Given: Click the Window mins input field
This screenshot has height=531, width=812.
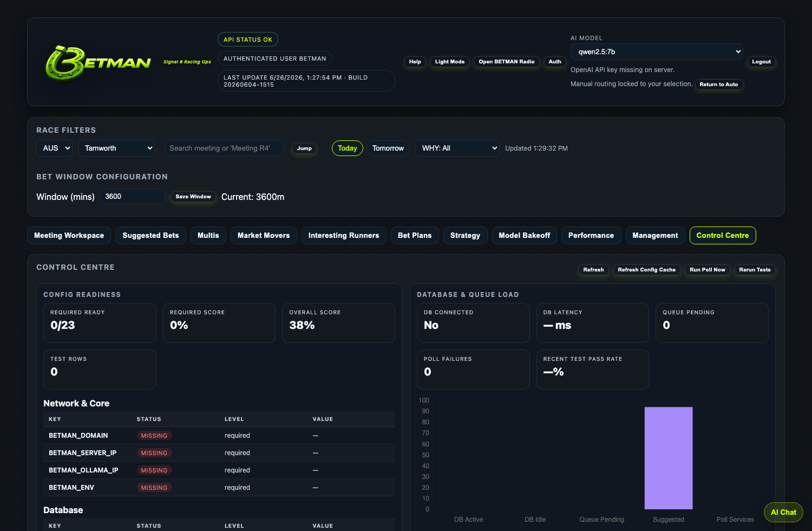Looking at the screenshot, I should [x=133, y=196].
